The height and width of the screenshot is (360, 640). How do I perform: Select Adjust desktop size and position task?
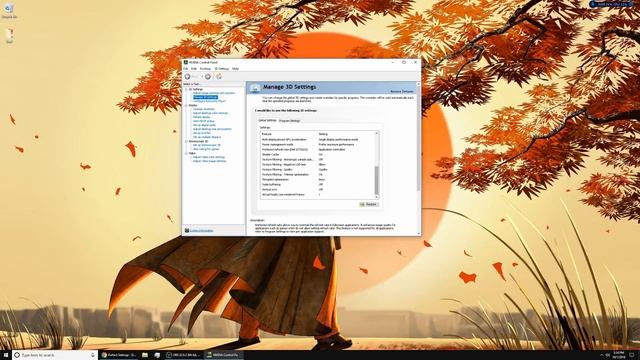click(212, 129)
